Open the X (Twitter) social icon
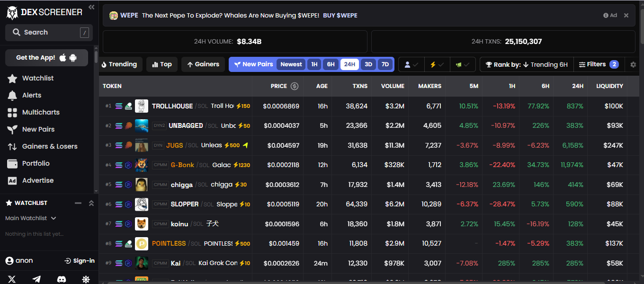The width and height of the screenshot is (644, 284). (x=12, y=279)
